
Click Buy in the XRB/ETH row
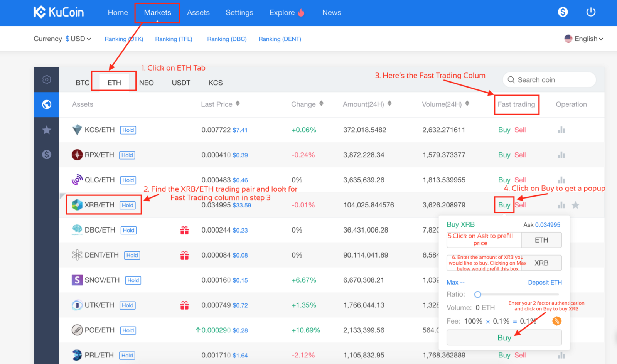[504, 205]
